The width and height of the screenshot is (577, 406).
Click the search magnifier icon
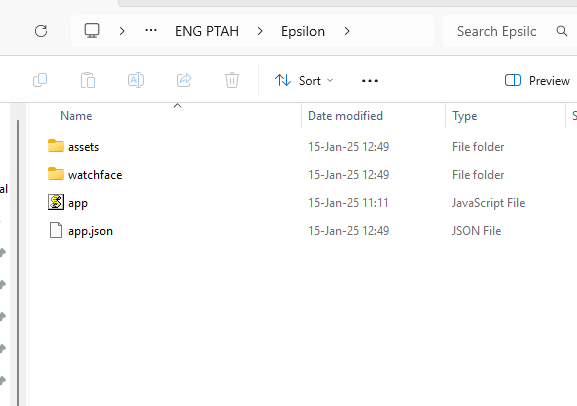click(562, 31)
